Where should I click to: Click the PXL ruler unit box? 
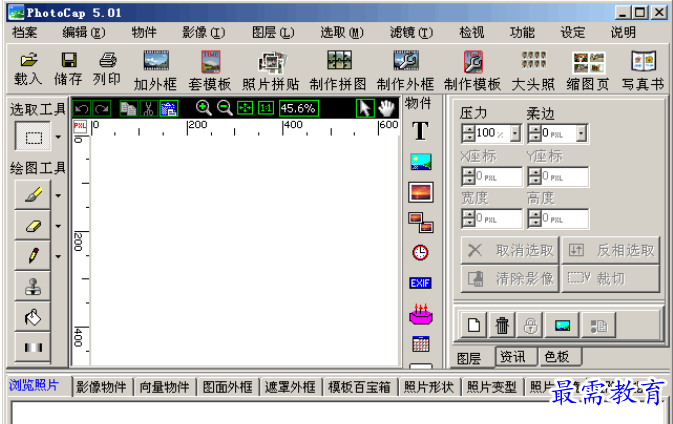[80, 126]
